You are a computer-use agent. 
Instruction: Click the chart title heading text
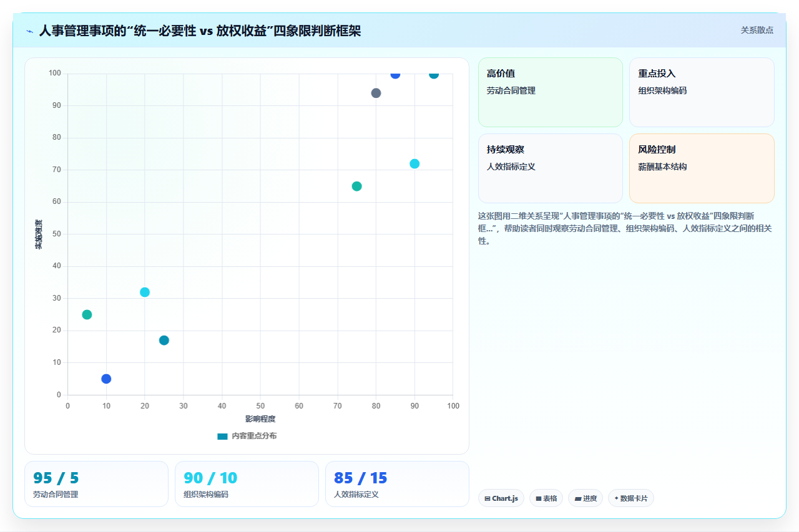[200, 31]
